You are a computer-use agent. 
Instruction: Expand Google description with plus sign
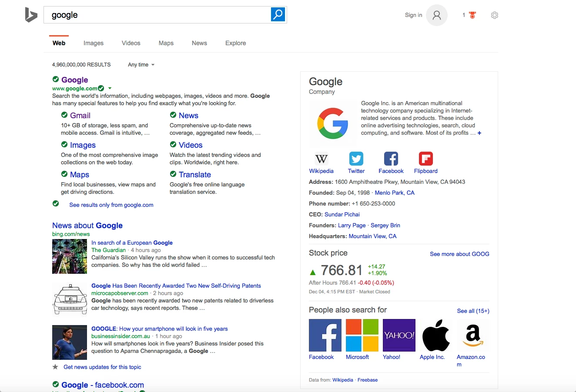(479, 133)
